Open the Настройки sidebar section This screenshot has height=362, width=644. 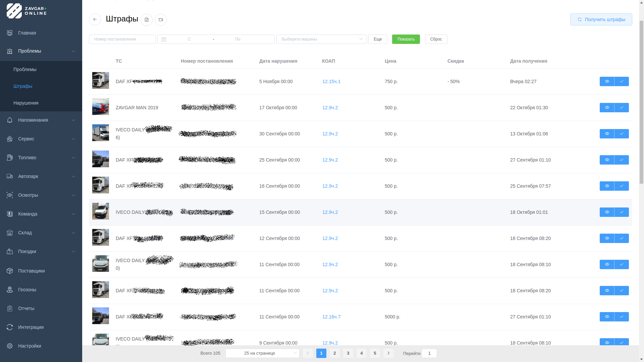pyautogui.click(x=30, y=346)
